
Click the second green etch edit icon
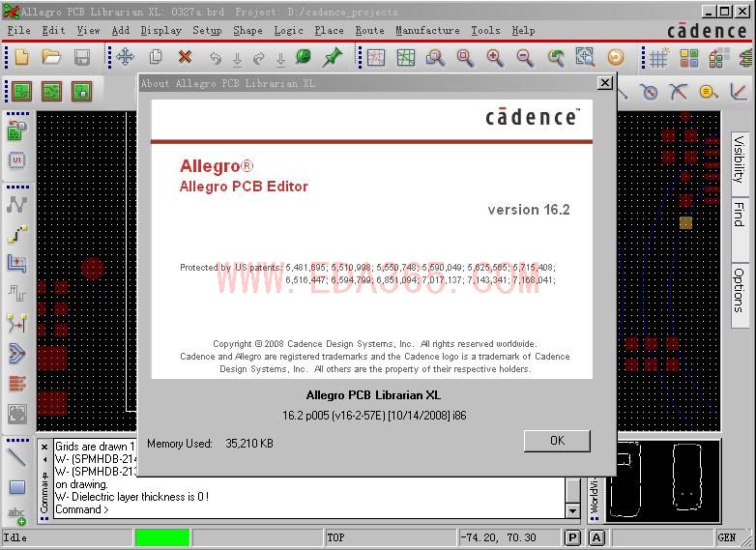[x=51, y=91]
